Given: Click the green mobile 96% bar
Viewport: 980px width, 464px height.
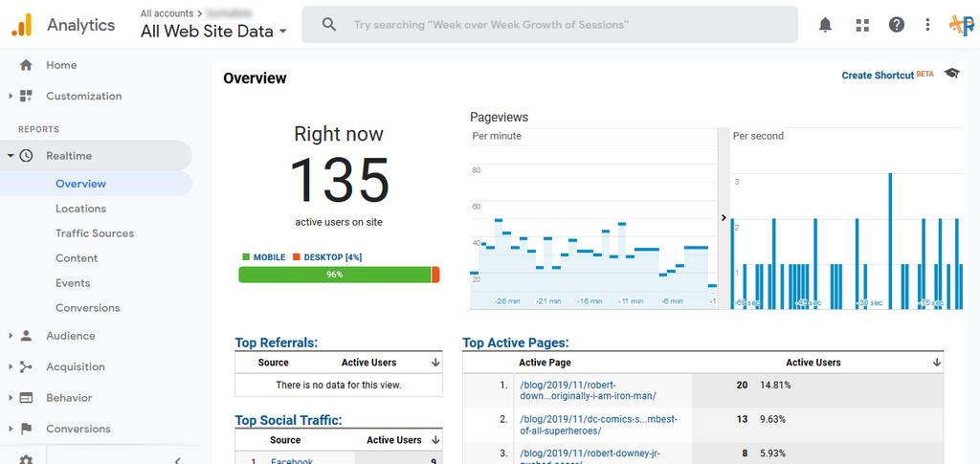Looking at the screenshot, I should (x=334, y=275).
